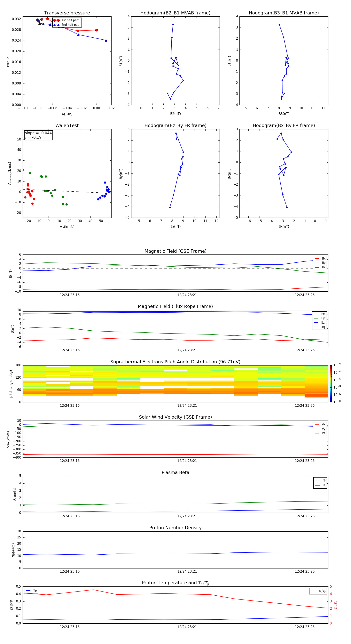This screenshot has width=351, height=644.
Task: Click the "Hodogram(B2_B1 MVAB frame)" title
Action: coord(175,13)
